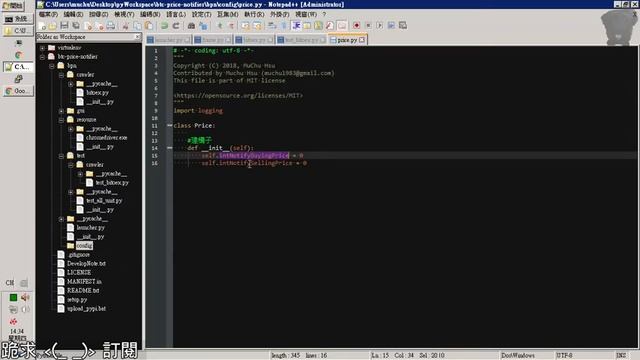
Task: Collapse the test folder node
Action: click(x=61, y=156)
